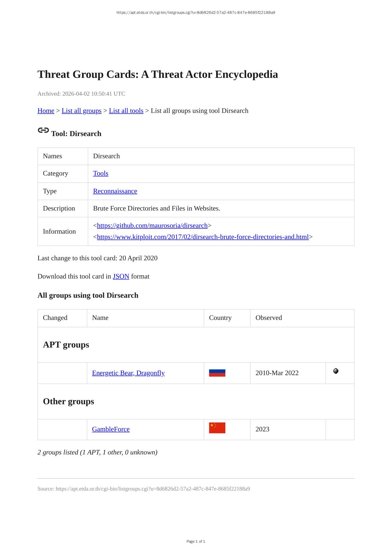
Task: Click the source URL in the footer
Action: pyautogui.click(x=153, y=489)
